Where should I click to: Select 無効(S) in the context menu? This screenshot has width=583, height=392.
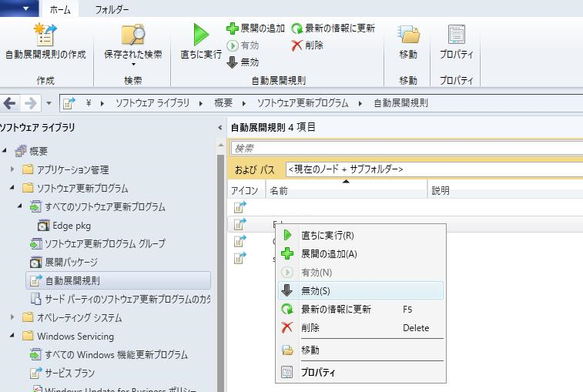(x=316, y=290)
